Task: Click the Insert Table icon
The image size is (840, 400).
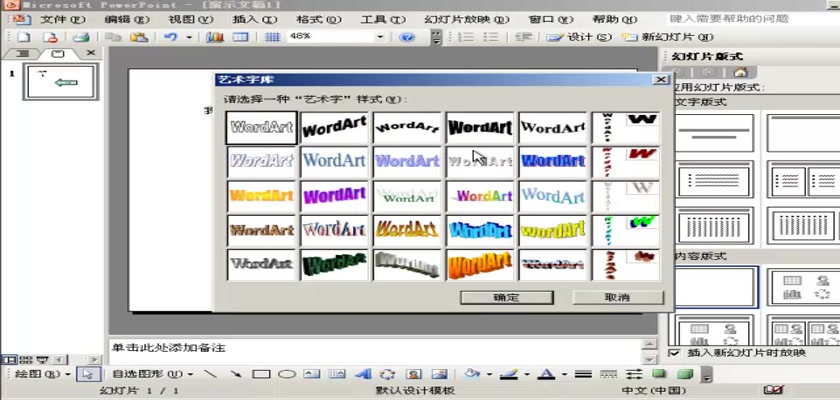Action: click(x=240, y=37)
